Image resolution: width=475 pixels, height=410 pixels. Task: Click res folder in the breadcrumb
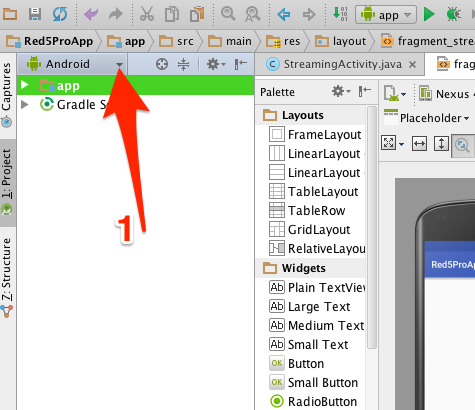pos(283,41)
